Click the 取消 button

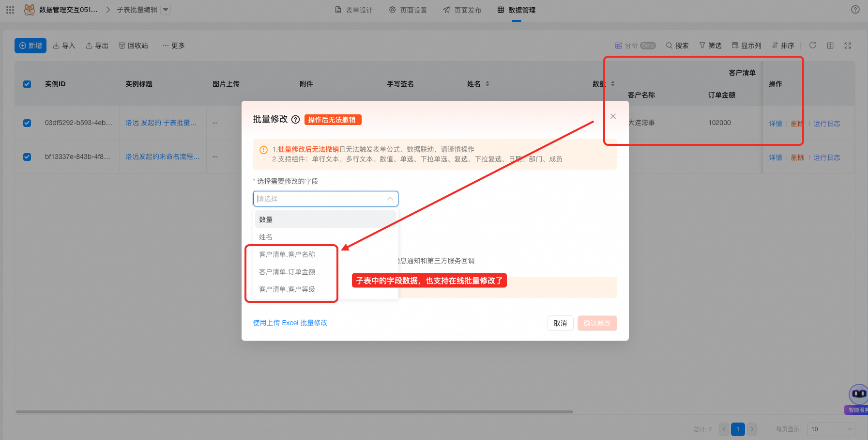click(560, 323)
